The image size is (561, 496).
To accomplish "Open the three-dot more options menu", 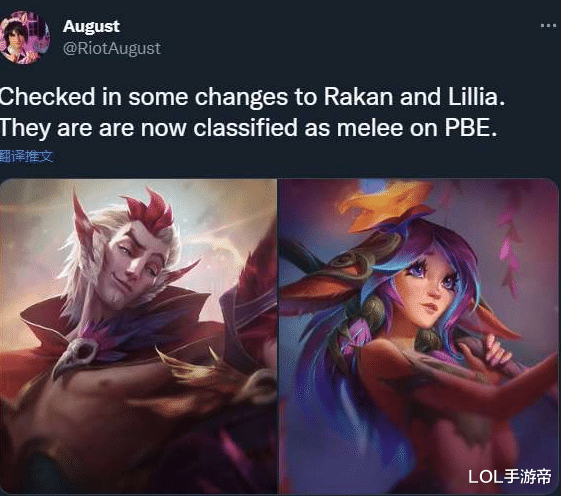I will [x=548, y=25].
